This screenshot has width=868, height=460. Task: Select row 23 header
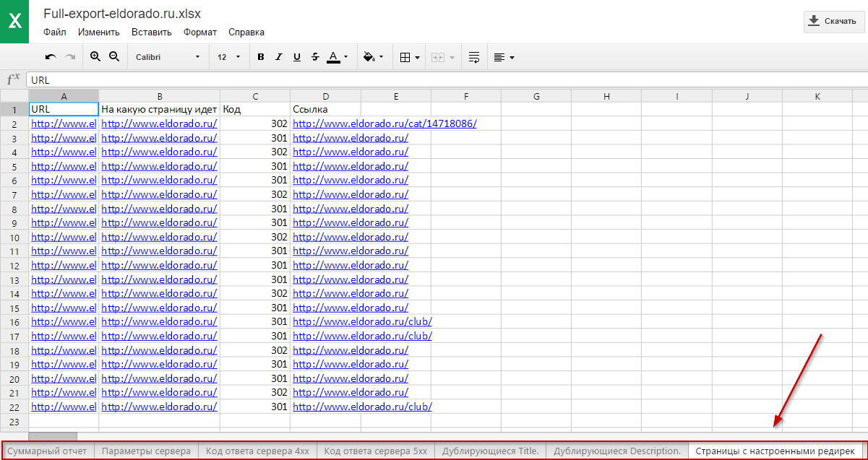[14, 421]
